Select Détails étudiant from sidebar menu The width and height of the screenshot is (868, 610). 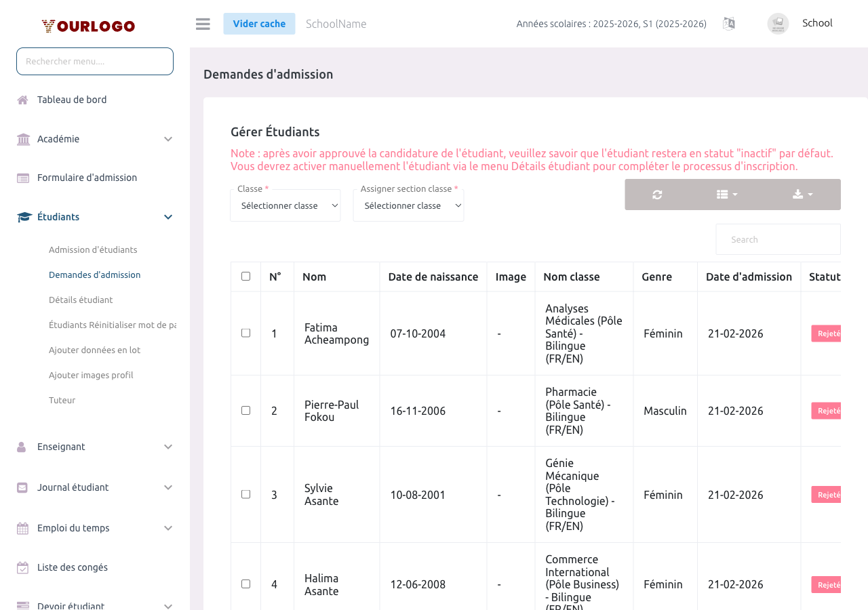81,300
